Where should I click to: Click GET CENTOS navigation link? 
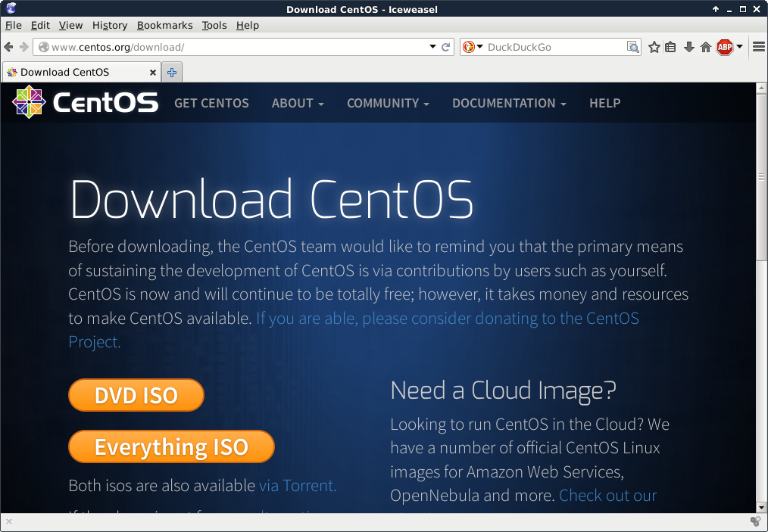(x=211, y=103)
